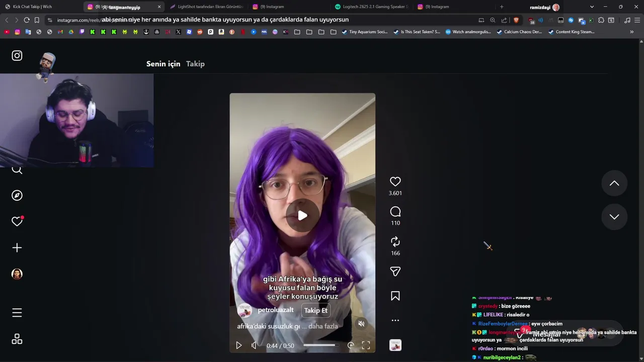Open the notifications heart in the sidebar

[x=17, y=221]
